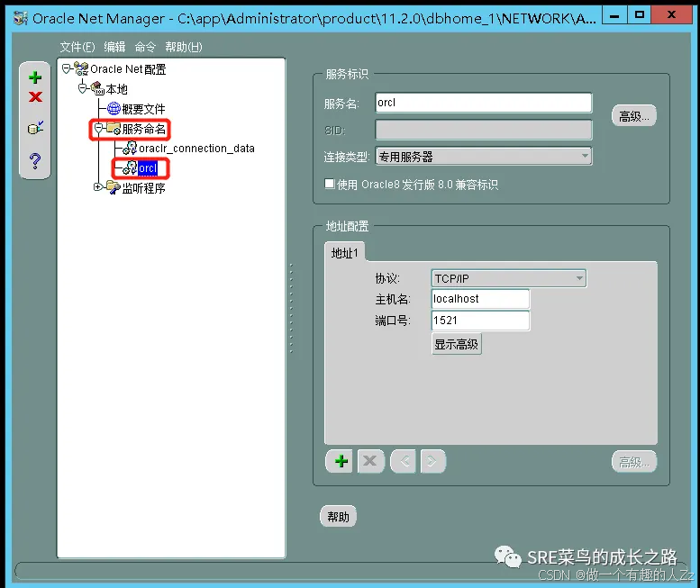The height and width of the screenshot is (588, 700).
Task: Select the 地址1 tab
Action: [x=345, y=253]
